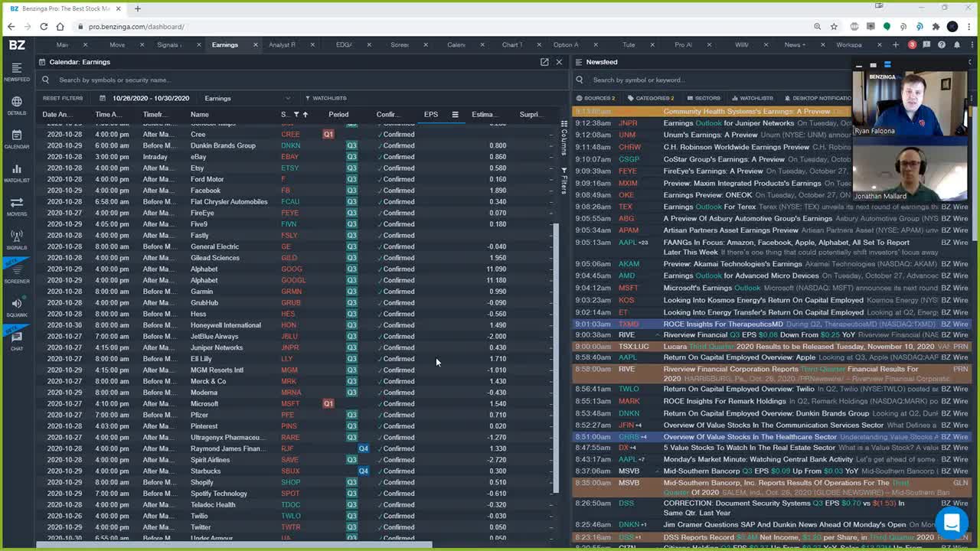The height and width of the screenshot is (551, 980).
Task: Click the calendar search magnifier icon
Action: (x=44, y=80)
